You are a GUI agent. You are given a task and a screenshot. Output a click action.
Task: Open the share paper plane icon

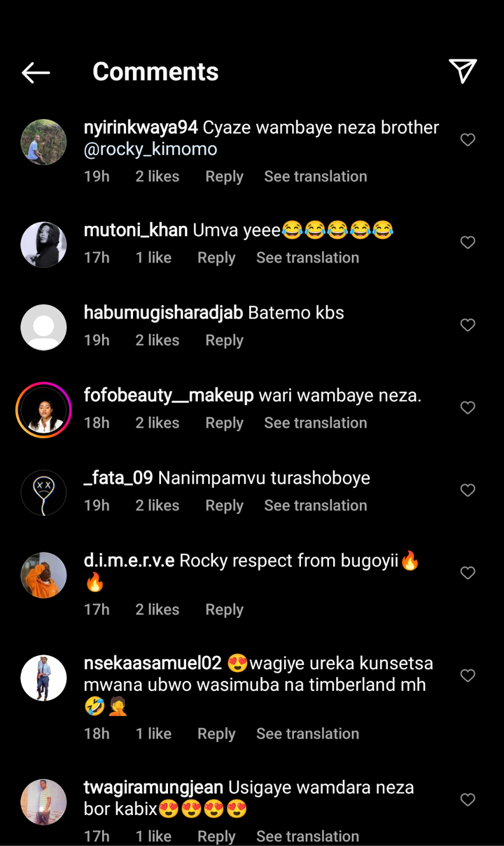[x=463, y=71]
